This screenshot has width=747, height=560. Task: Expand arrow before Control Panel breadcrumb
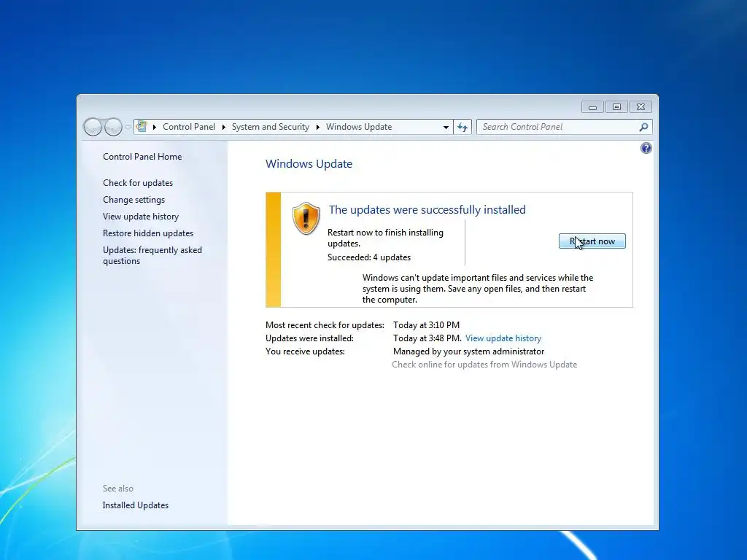[155, 127]
